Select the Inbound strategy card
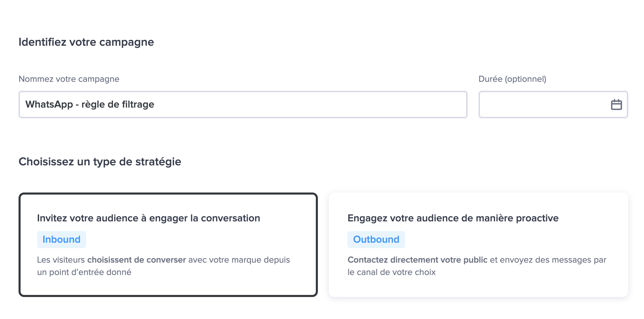The height and width of the screenshot is (319, 644). 168,245
